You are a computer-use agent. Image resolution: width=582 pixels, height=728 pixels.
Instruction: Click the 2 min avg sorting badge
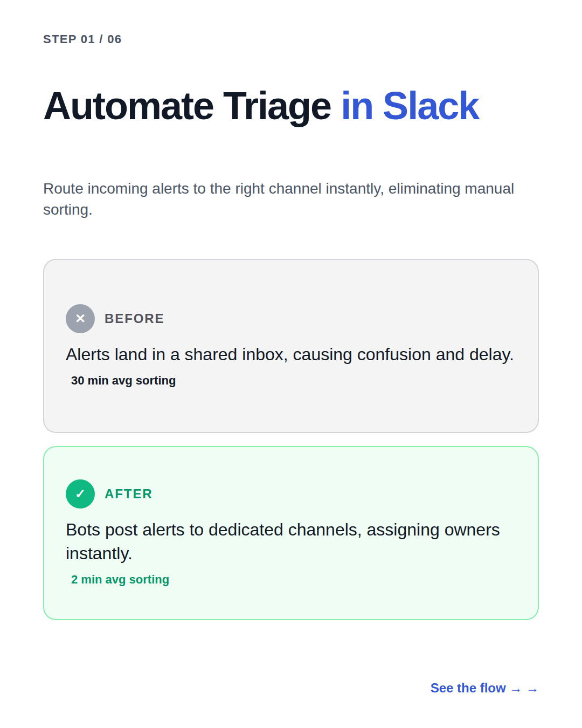[120, 580]
